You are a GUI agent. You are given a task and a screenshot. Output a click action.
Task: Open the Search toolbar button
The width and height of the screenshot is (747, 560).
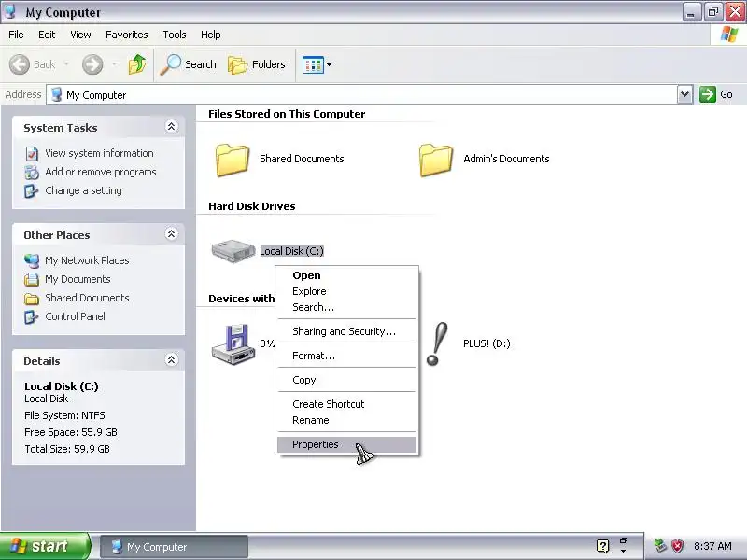pos(189,64)
